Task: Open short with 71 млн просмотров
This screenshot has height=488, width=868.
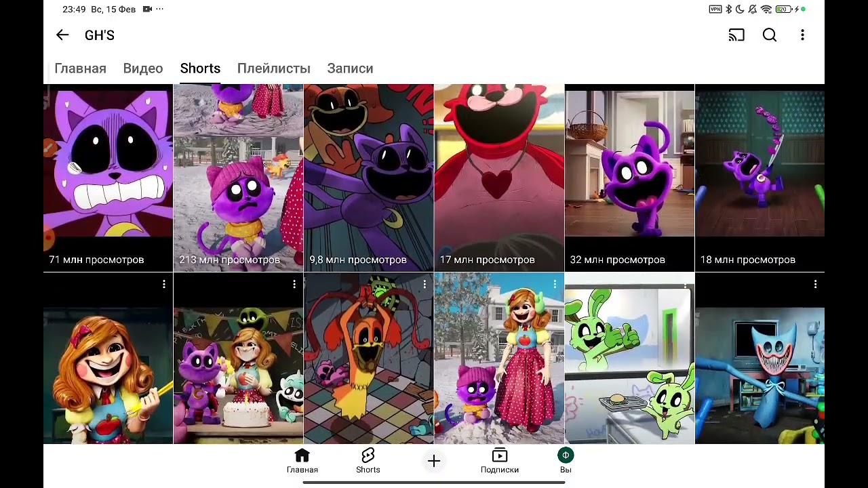Action: (x=108, y=178)
